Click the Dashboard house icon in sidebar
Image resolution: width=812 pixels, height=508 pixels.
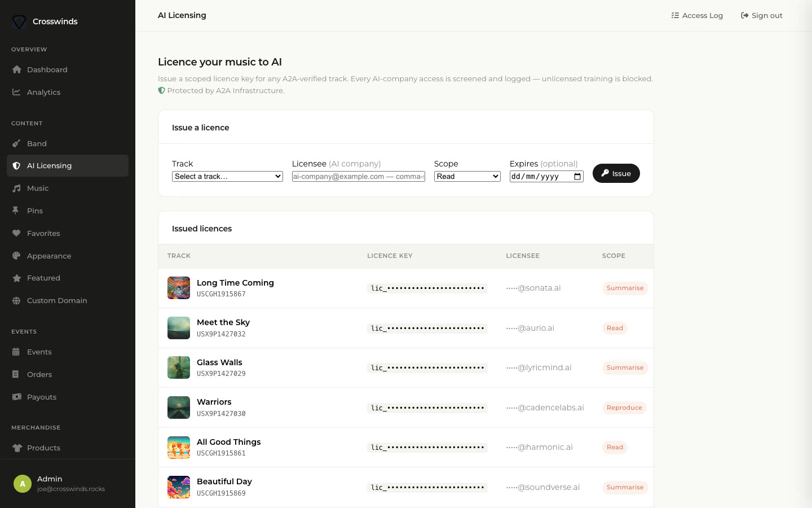[16, 69]
